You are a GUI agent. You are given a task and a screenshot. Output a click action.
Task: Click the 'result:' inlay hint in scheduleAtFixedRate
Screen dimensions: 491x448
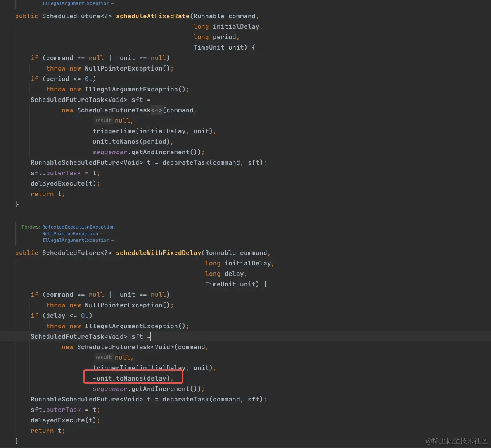[104, 121]
